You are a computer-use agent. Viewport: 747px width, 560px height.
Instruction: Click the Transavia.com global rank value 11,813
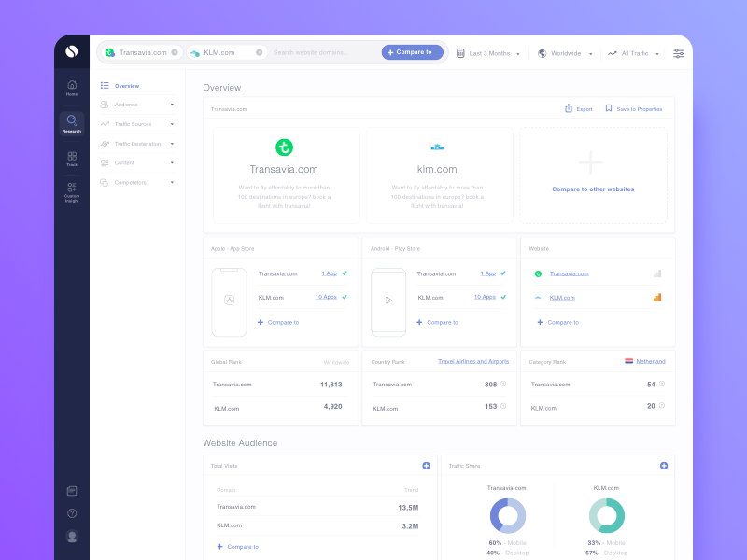click(x=331, y=385)
